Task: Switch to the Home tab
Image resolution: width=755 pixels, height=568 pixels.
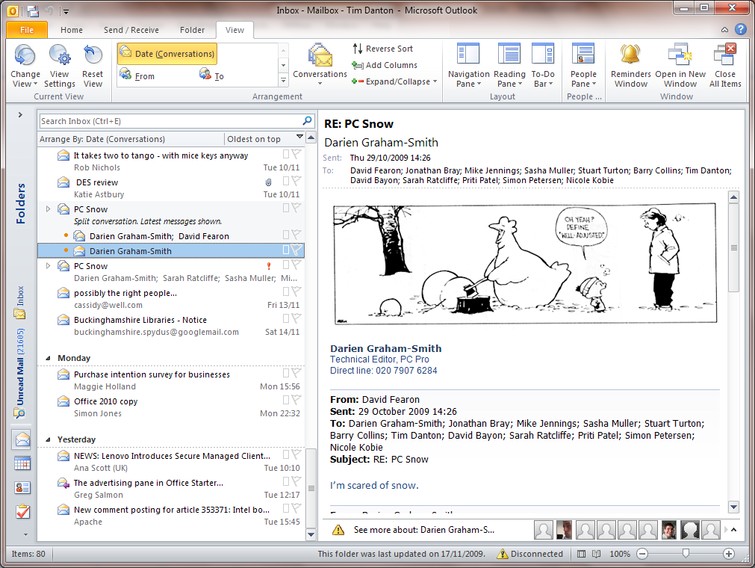Action: click(71, 30)
